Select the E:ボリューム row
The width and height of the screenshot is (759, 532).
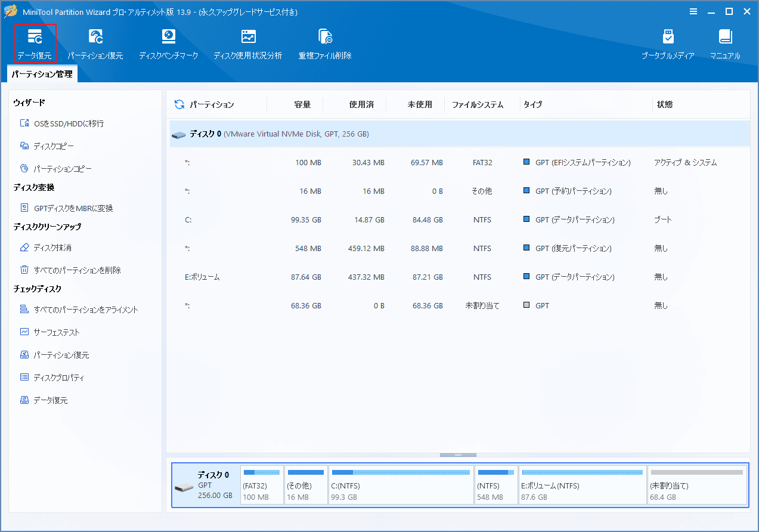459,277
